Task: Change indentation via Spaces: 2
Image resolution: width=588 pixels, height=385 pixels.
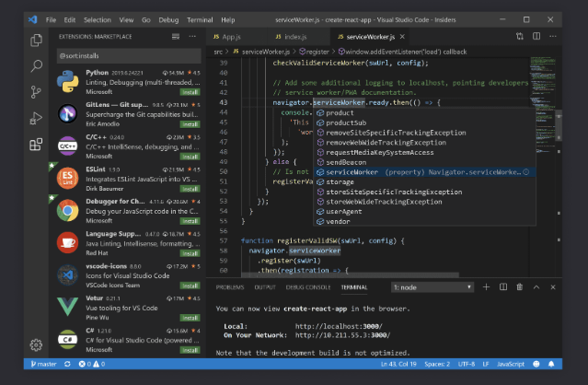Action: (x=437, y=364)
